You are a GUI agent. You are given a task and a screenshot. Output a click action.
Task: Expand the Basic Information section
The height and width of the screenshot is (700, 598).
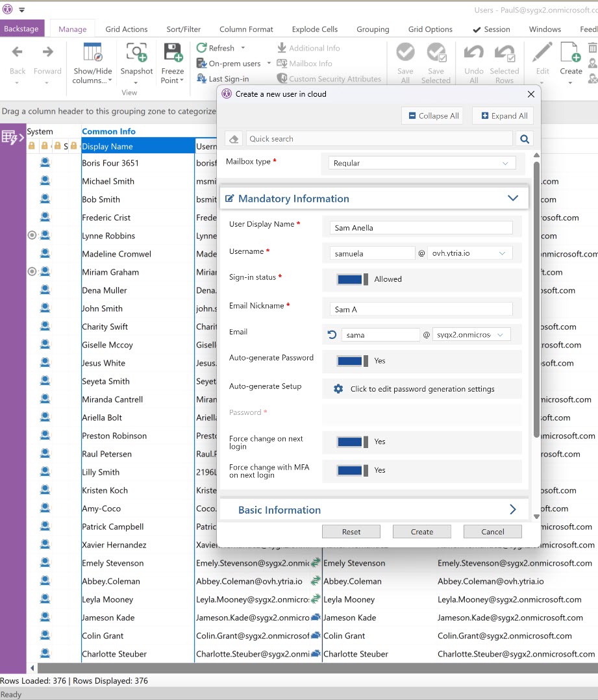pyautogui.click(x=512, y=510)
